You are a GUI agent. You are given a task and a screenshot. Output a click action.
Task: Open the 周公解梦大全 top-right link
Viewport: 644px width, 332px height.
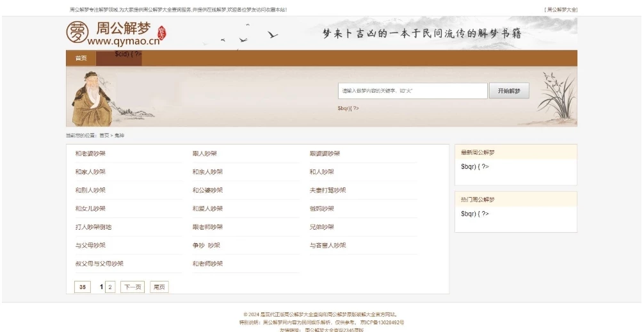[x=561, y=10]
